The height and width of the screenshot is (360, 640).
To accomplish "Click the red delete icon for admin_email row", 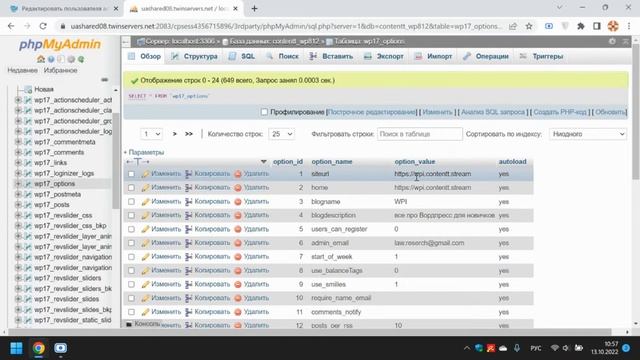I will [238, 243].
